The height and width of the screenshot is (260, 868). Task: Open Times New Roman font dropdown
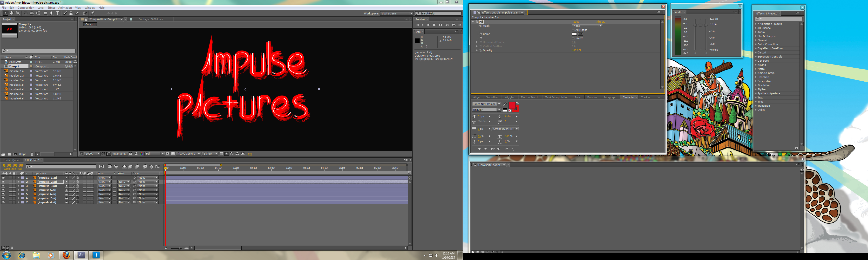click(x=487, y=104)
